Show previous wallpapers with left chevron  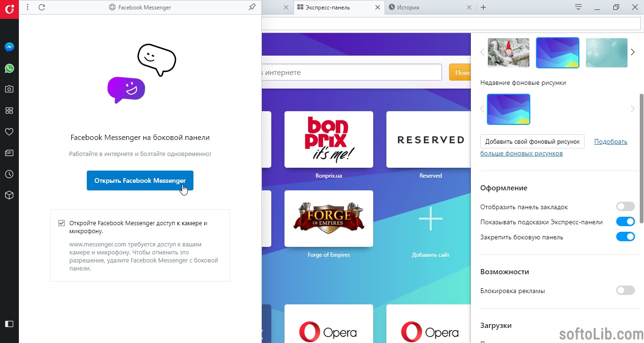click(x=482, y=52)
